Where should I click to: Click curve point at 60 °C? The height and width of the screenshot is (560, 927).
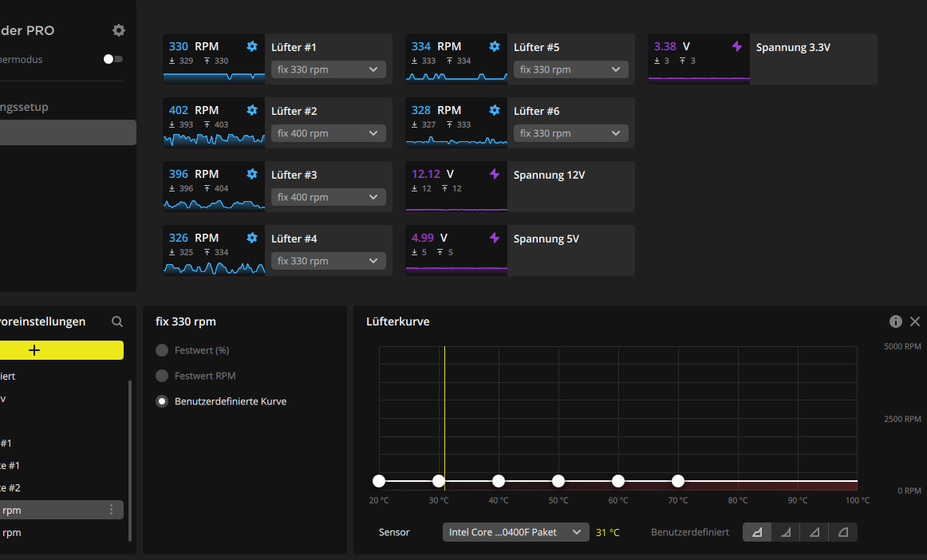(x=617, y=481)
